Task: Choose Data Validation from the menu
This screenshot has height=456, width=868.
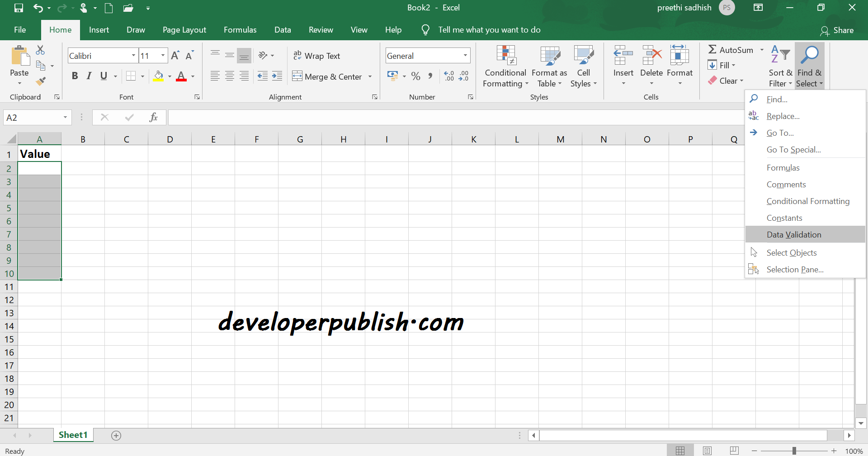Action: [x=794, y=234]
